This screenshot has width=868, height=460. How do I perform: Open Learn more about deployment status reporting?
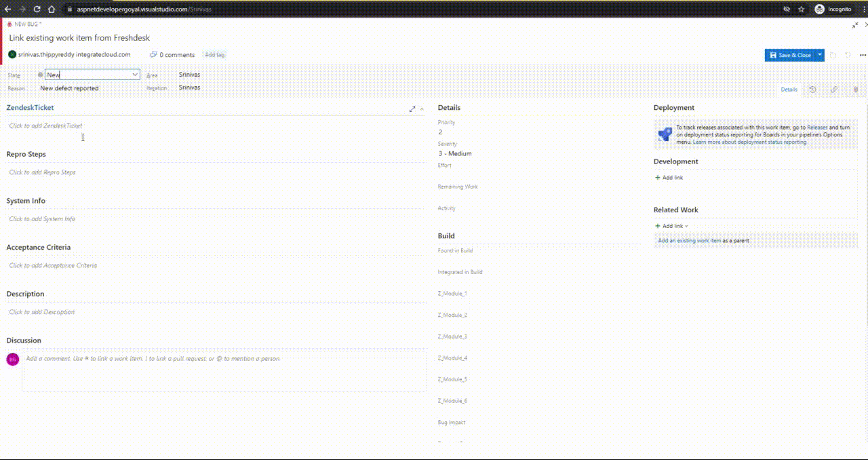click(749, 142)
